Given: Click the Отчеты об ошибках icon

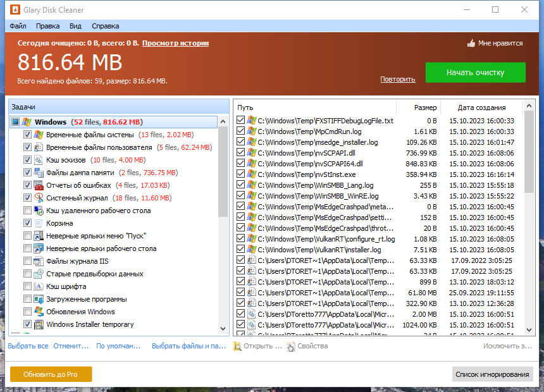Looking at the screenshot, I should coord(39,185).
